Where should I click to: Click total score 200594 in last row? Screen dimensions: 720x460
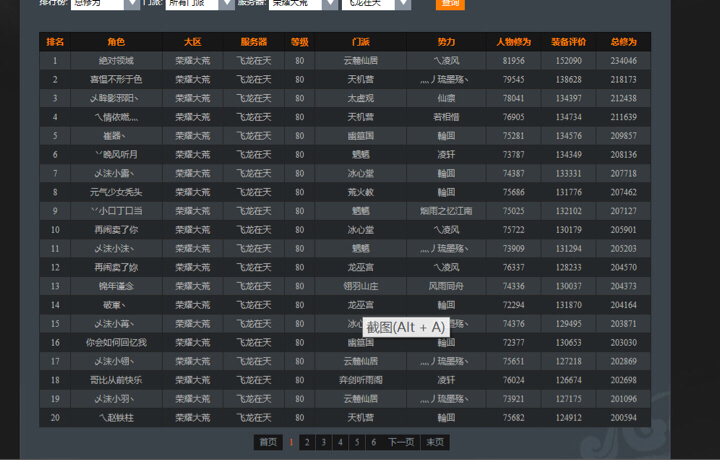(624, 418)
